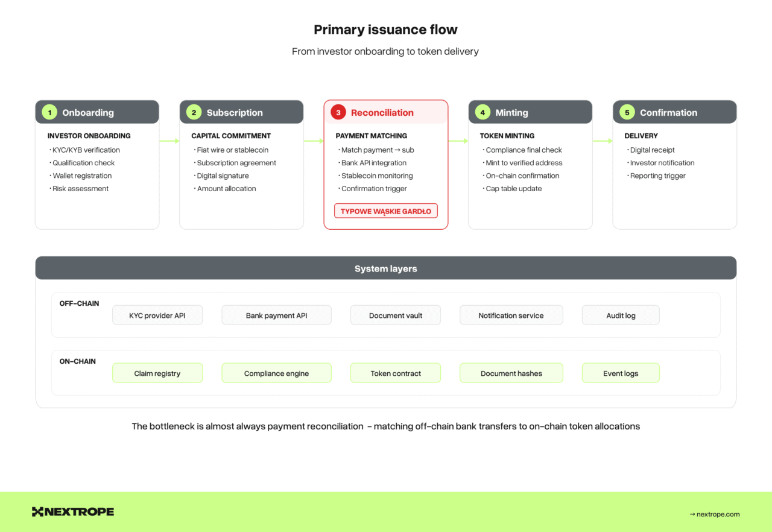
Task: Click the Audit log box
Action: 621,315
